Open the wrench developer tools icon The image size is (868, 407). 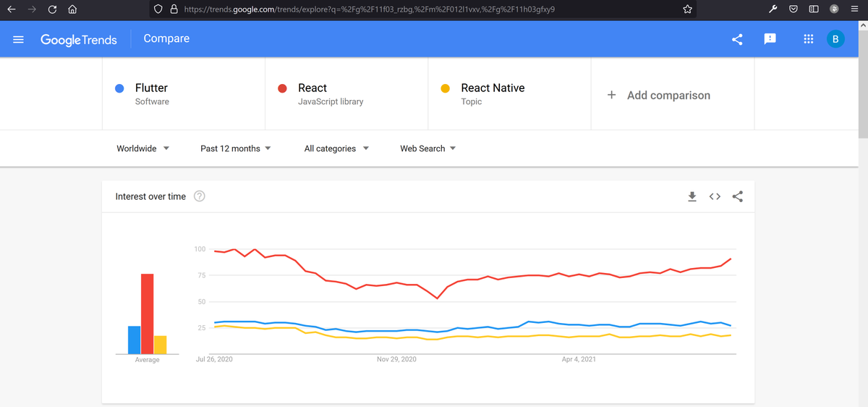pyautogui.click(x=773, y=9)
